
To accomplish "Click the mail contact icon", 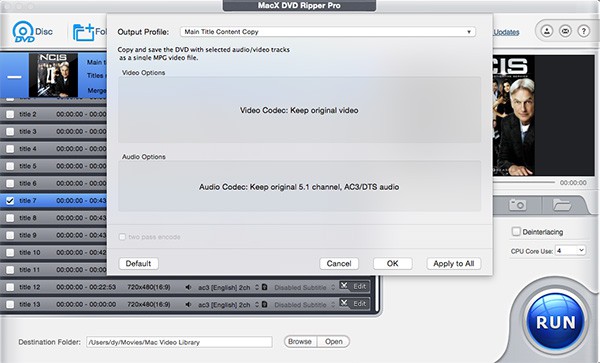I will point(565,31).
